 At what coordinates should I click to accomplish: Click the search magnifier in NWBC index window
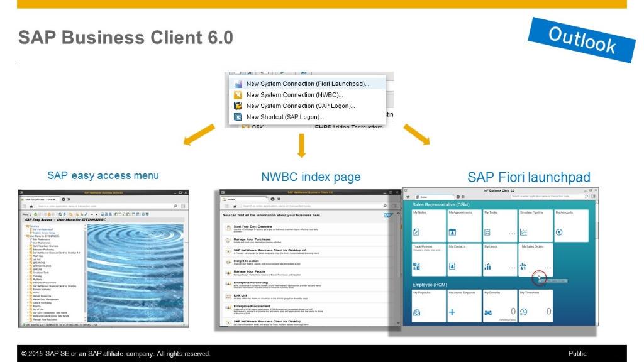[x=385, y=206]
